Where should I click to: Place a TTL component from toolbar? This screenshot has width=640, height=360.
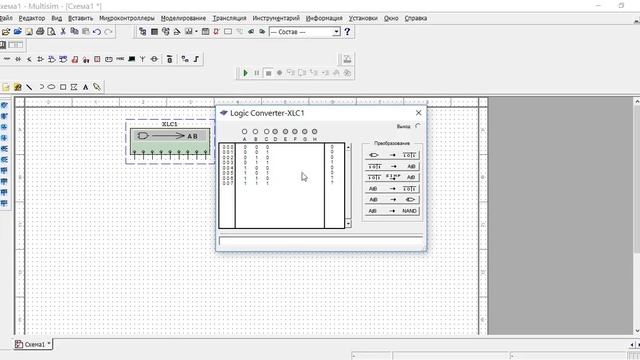51,60
